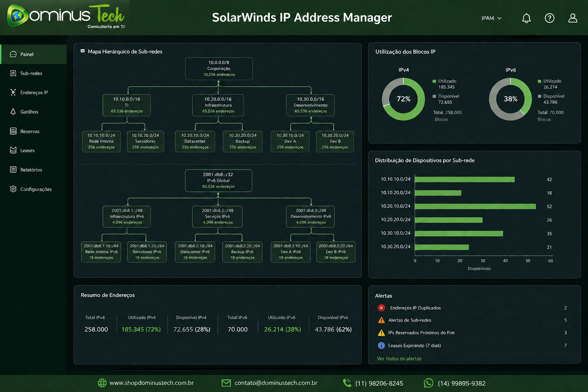Image resolution: width=588 pixels, height=392 pixels.
Task: Open the Reservas menu item
Action: (34, 131)
